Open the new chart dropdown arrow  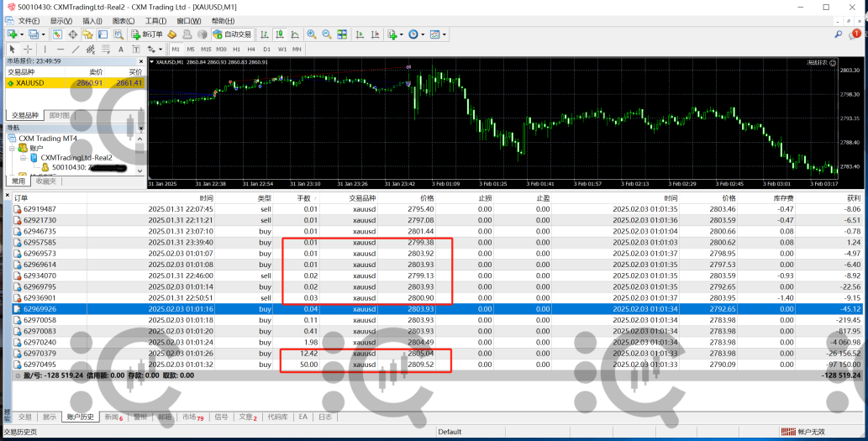tap(22, 34)
